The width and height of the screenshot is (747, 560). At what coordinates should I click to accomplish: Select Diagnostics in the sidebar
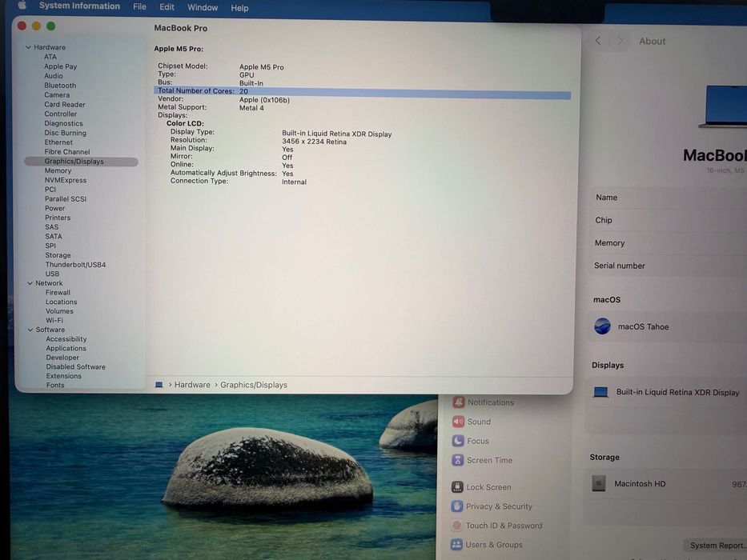coord(63,123)
